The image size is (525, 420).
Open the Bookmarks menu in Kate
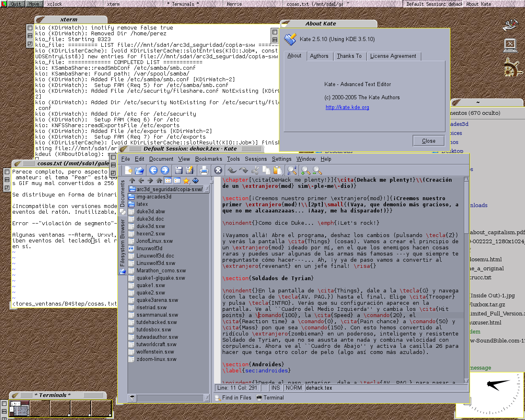point(208,159)
